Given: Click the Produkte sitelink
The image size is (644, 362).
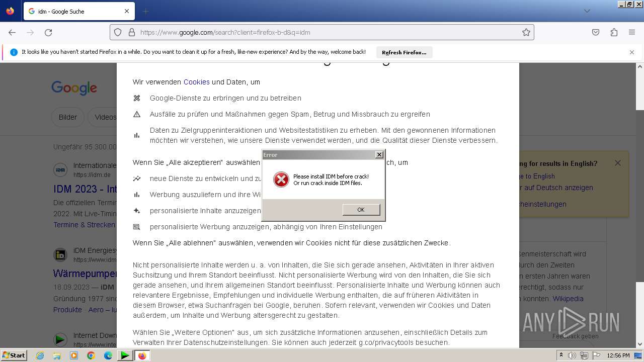Looking at the screenshot, I should tap(67, 310).
